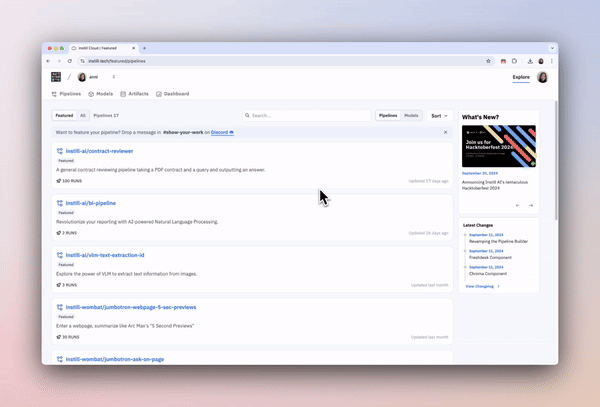Viewport: 600px width, 407px height.
Task: Click the Chrome profile avatar in toolbar
Action: pos(541,61)
